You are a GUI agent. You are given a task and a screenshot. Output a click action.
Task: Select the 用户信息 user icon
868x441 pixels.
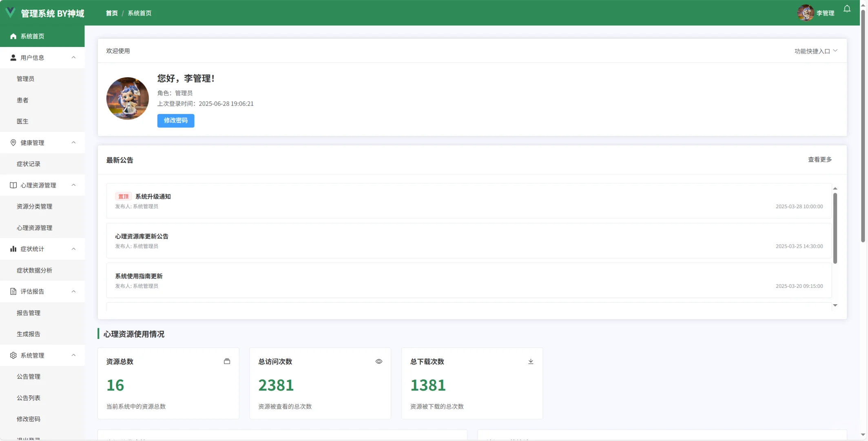pyautogui.click(x=13, y=57)
